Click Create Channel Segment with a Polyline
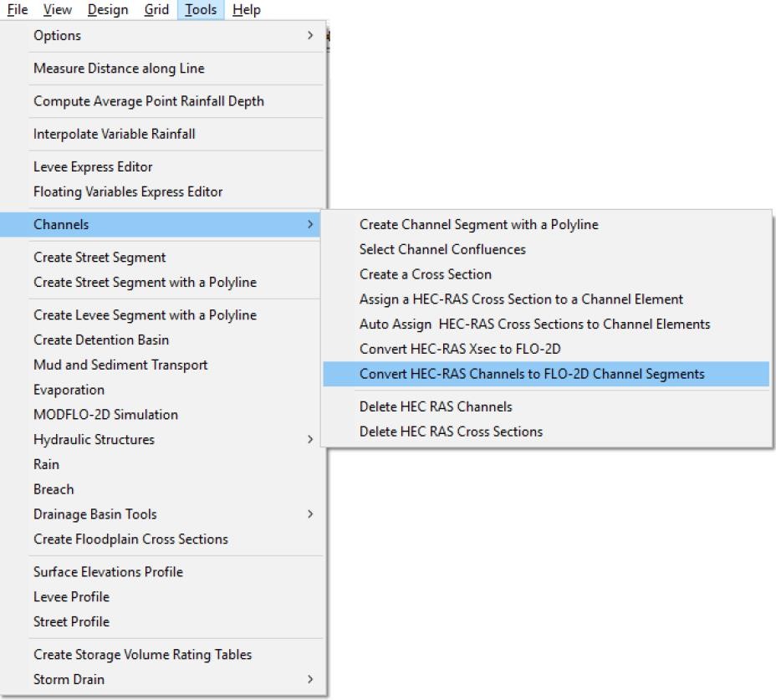The height and width of the screenshot is (700, 776). tap(478, 224)
